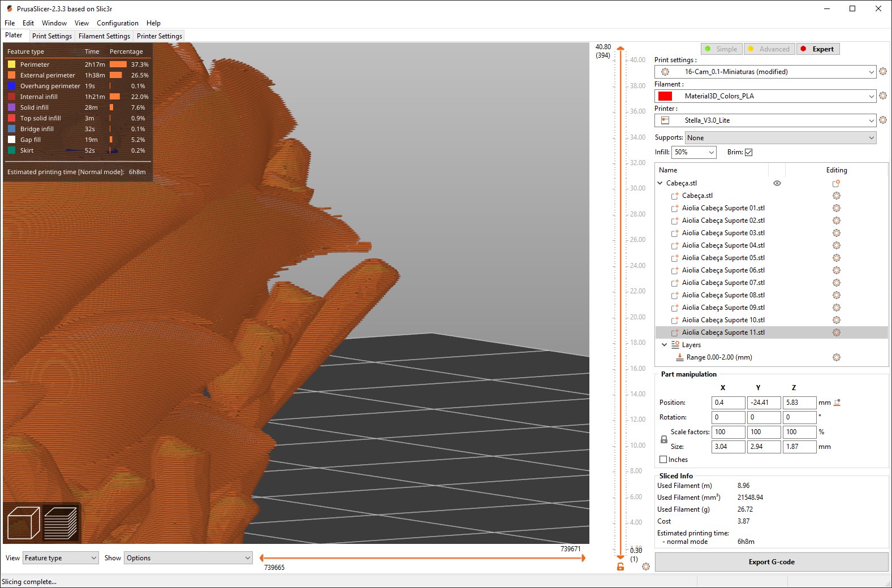Open settings gear for Aiolia Cabeça Suporte 06.stl
Image resolution: width=892 pixels, height=588 pixels.
(x=836, y=270)
